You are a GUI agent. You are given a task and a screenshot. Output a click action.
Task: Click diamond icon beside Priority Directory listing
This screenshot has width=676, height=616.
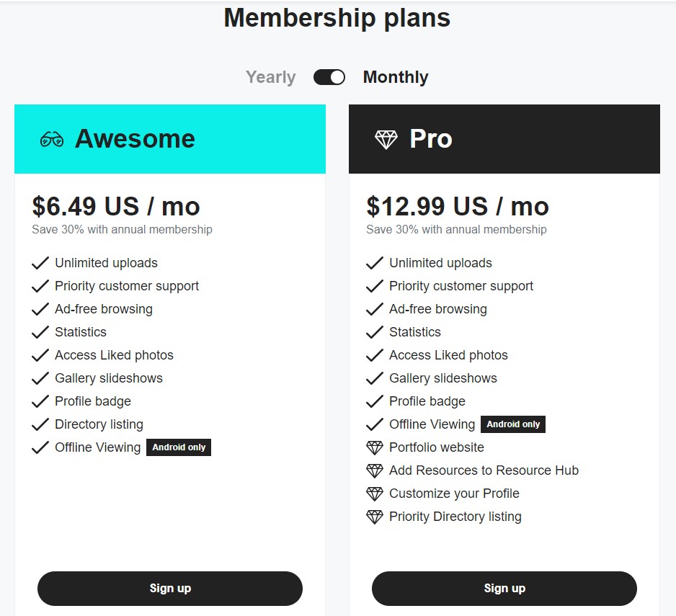coord(375,517)
